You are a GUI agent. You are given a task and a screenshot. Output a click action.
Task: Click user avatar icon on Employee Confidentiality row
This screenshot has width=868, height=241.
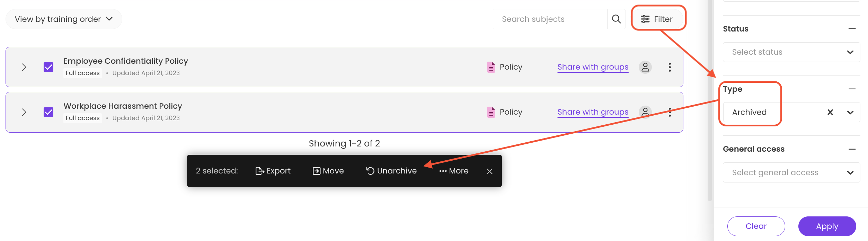click(645, 67)
